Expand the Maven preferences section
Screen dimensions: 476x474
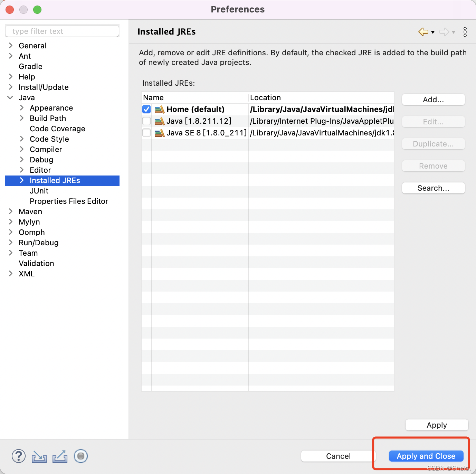coord(10,211)
